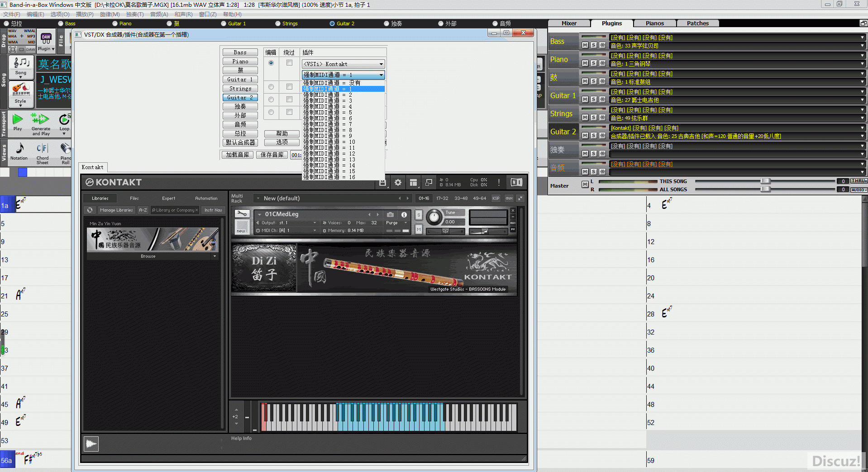Click the 帮助 help button
The width and height of the screenshot is (868, 472).
282,134
